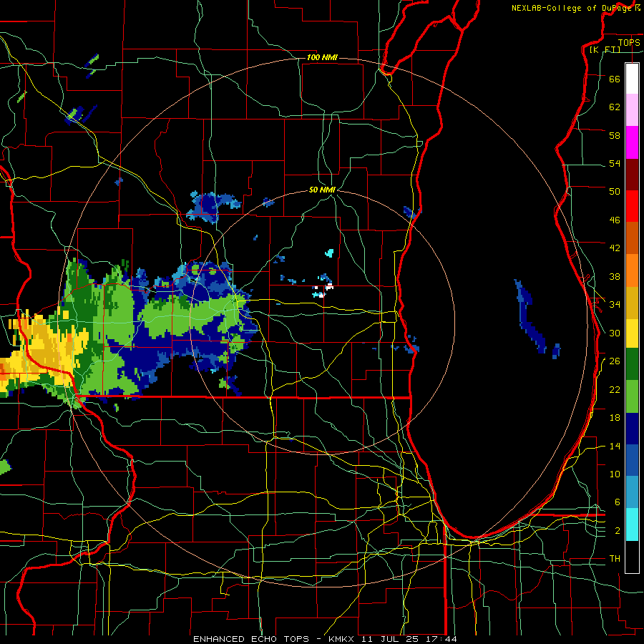
Task: Click the 54 legend value
Action: coord(615,163)
